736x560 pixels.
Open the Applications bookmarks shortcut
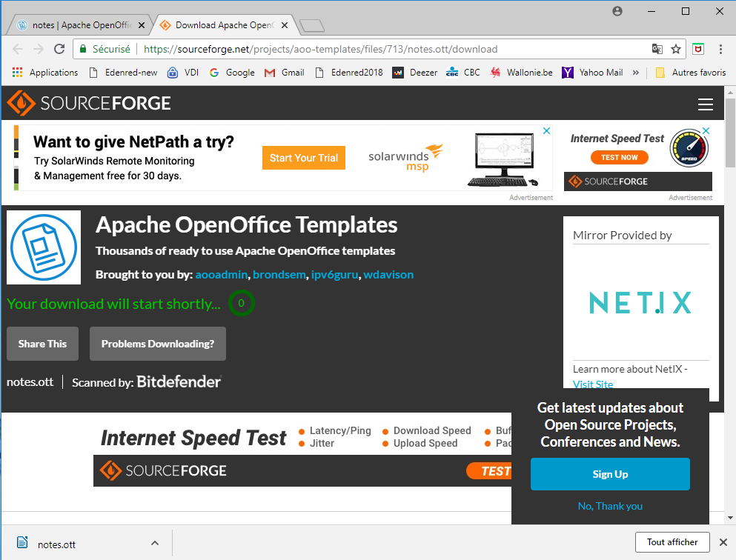[x=45, y=73]
